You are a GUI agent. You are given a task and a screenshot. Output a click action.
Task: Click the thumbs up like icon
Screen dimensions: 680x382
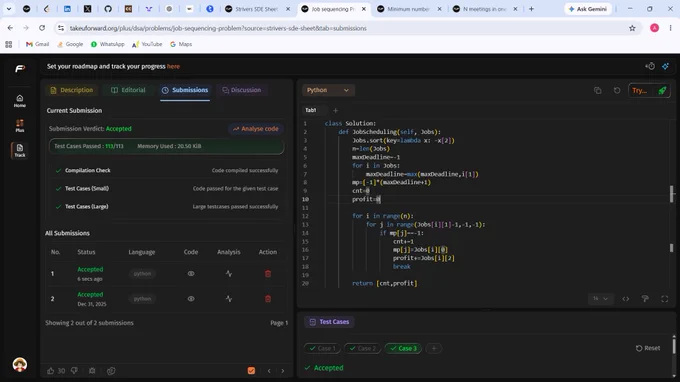pos(51,371)
